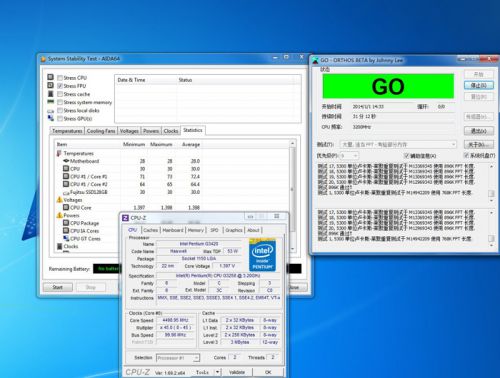The image size is (500, 378).
Task: Click the CPU-Z Validate button
Action: (x=237, y=372)
